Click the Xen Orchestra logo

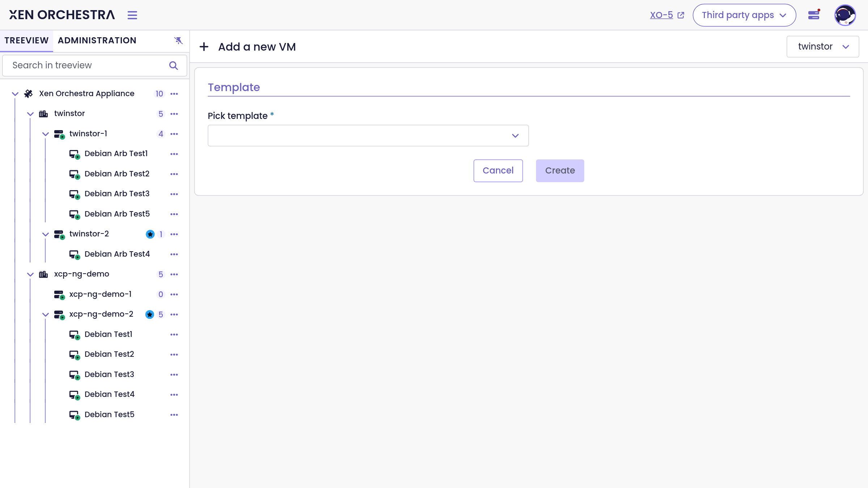[x=62, y=15]
